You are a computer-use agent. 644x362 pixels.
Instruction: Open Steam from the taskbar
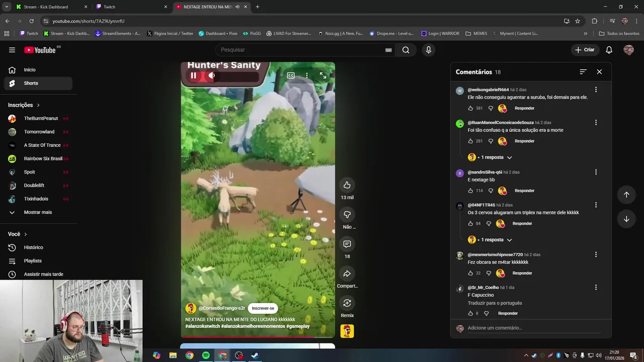(x=255, y=355)
